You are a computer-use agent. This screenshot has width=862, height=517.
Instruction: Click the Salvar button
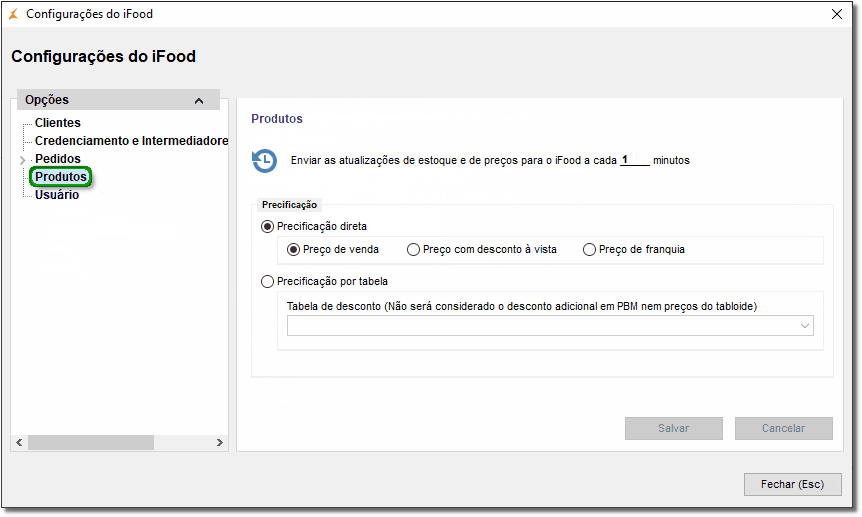(673, 428)
